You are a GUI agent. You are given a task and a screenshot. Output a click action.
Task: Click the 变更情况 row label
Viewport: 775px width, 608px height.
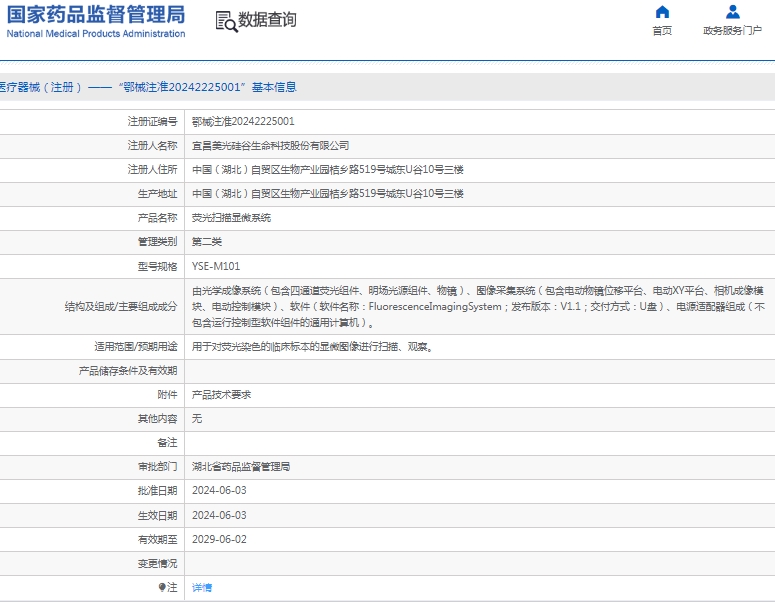click(x=157, y=564)
